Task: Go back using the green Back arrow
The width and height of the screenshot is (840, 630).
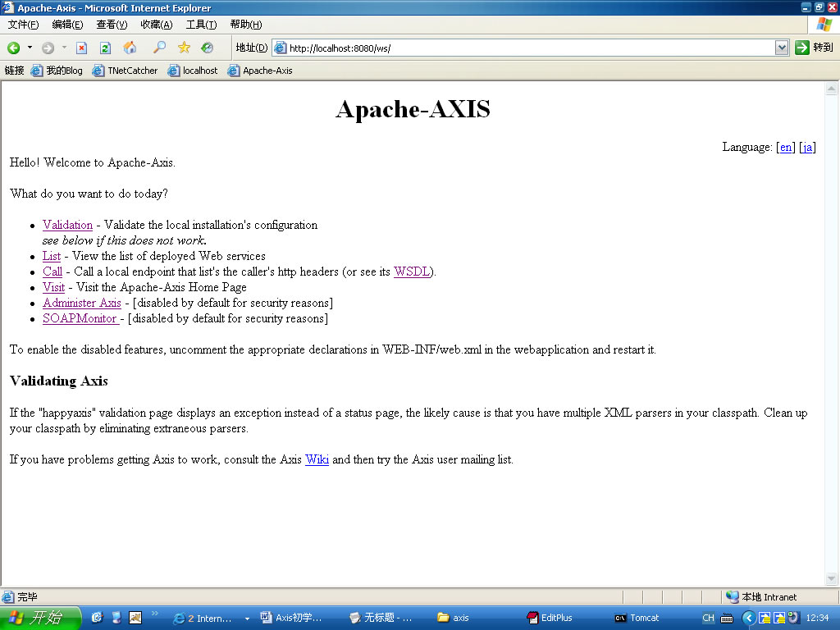Action: tap(13, 48)
